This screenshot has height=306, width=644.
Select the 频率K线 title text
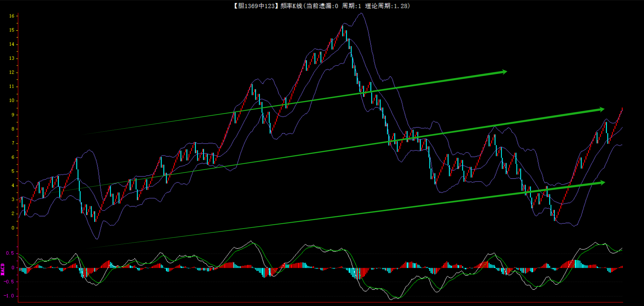[291, 6]
